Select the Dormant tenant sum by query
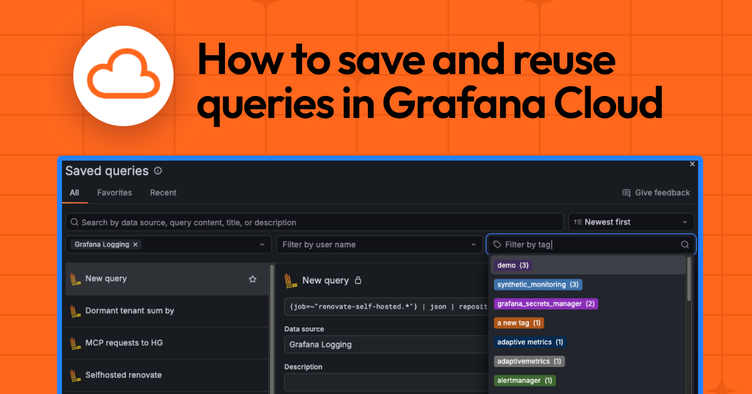 (167, 311)
